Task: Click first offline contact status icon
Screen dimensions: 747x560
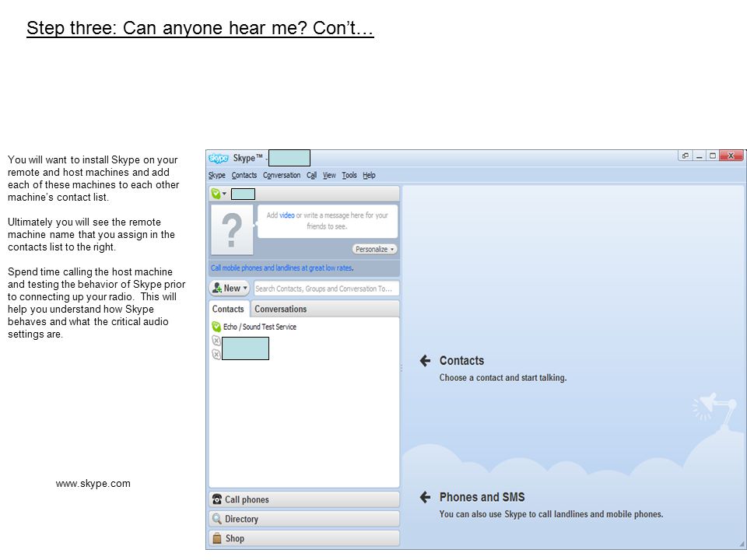Action: pos(216,341)
